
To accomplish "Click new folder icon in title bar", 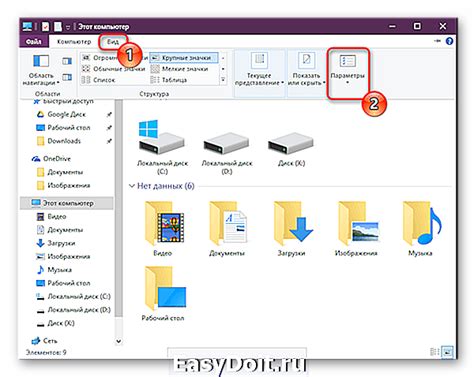I will tap(58, 26).
